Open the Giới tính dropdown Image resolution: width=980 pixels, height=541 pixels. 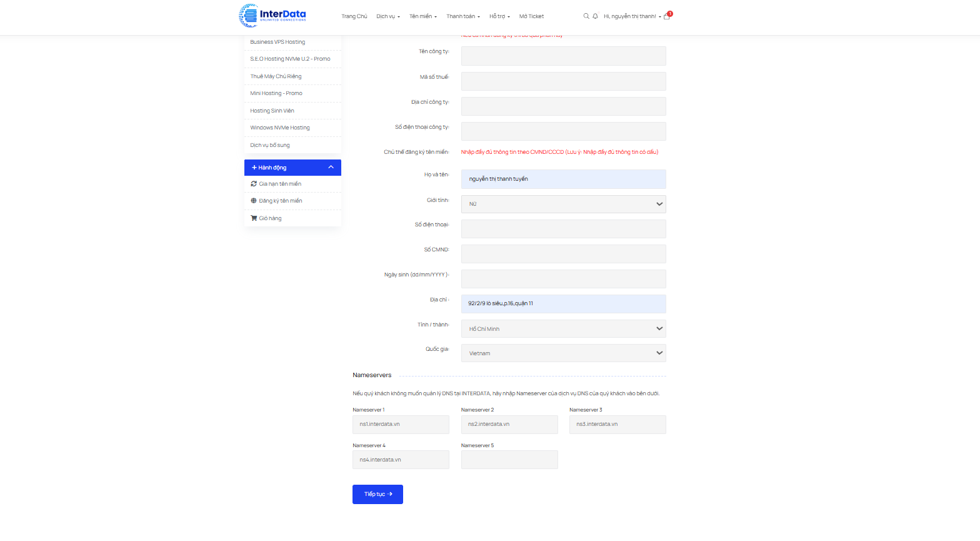click(563, 204)
